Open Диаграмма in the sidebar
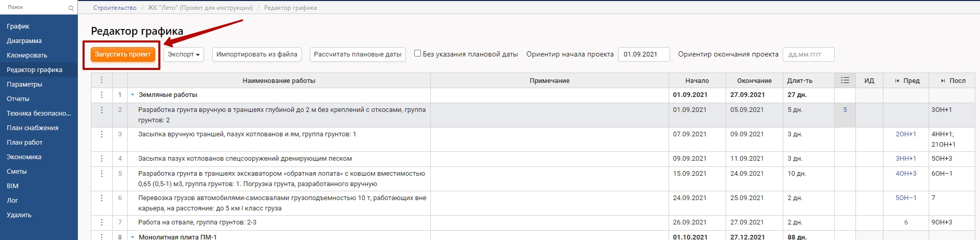The image size is (980, 240). 24,41
